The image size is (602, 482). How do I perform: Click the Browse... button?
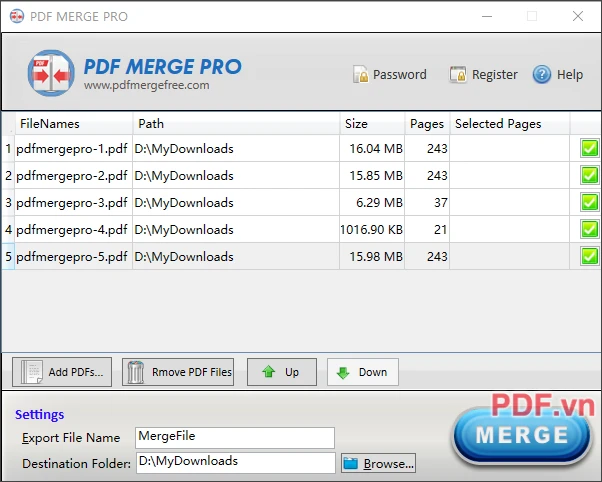point(378,463)
